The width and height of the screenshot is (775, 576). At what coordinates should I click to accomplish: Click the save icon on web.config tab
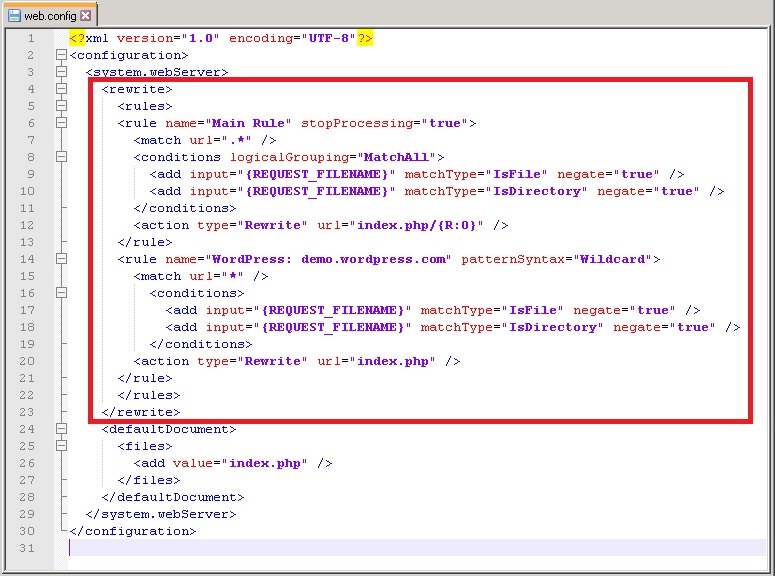coord(15,16)
